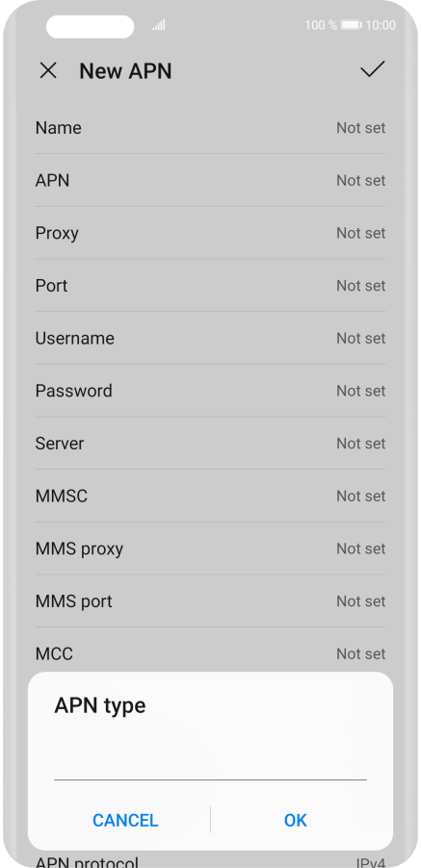Viewport: 421px width, 868px height.
Task: Select the MMS proxy entry
Action: [210, 549]
